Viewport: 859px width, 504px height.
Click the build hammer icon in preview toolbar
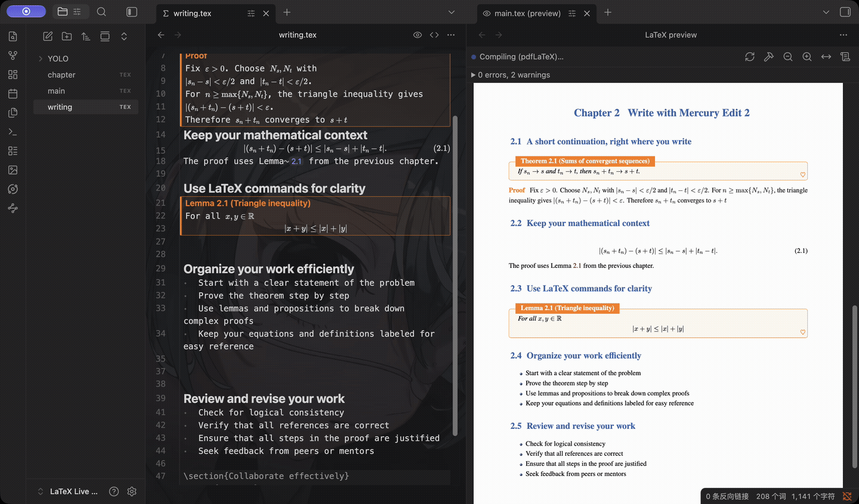pos(769,57)
